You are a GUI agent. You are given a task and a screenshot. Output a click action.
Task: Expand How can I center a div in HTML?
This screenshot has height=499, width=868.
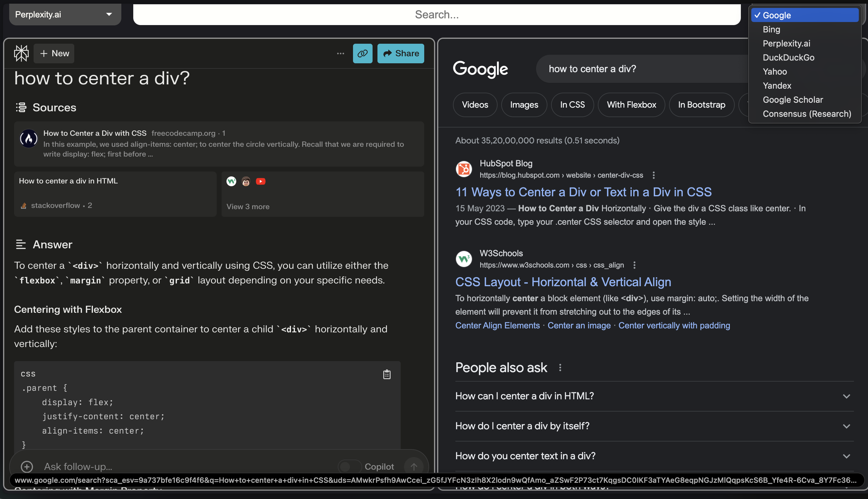click(654, 396)
